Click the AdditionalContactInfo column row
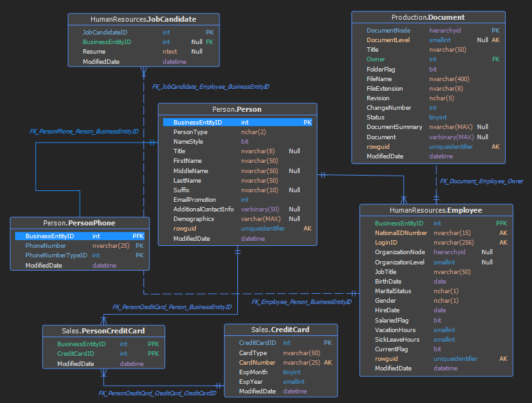Screen dimensions: 532x403 tap(237, 209)
